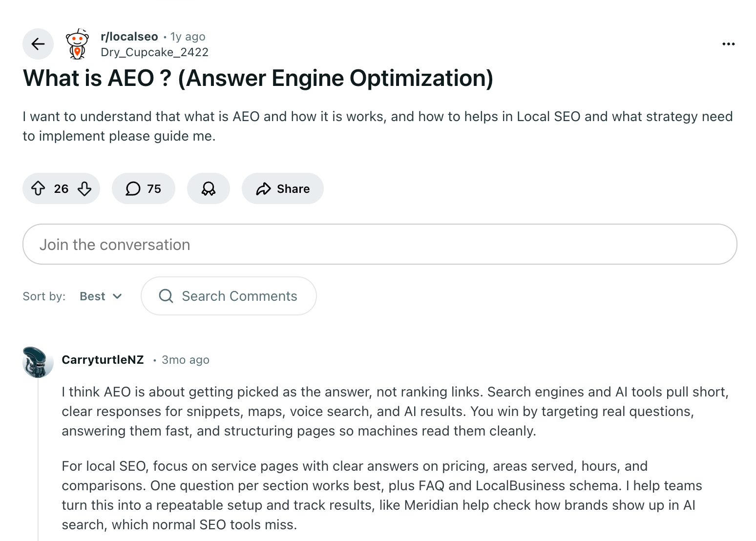Click into the Search Comments box
This screenshot has width=756, height=541.
[239, 296]
